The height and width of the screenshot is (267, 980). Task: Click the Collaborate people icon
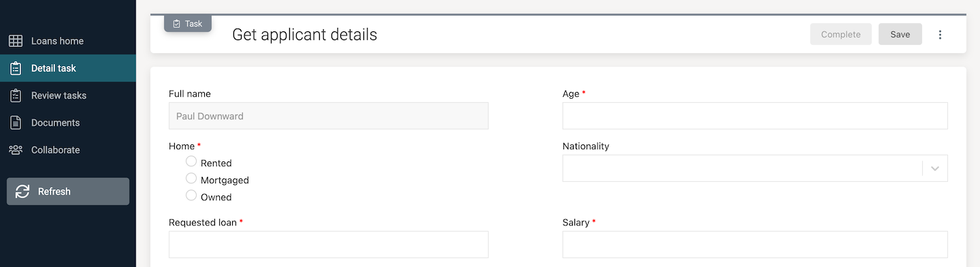16,150
